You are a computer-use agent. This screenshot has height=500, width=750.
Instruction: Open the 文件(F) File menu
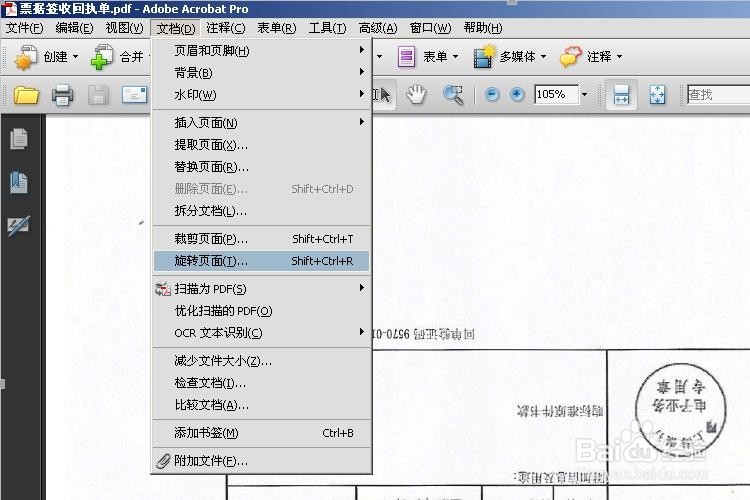coord(24,28)
